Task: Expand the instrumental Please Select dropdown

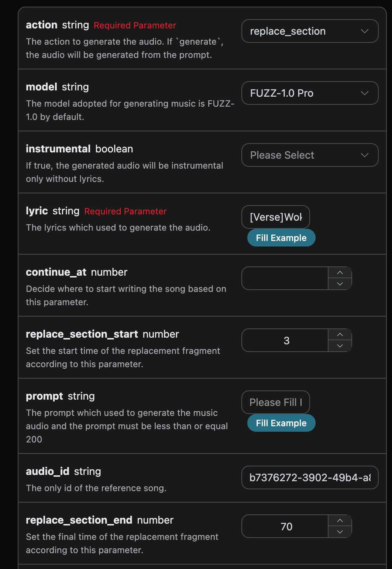Action: click(310, 155)
